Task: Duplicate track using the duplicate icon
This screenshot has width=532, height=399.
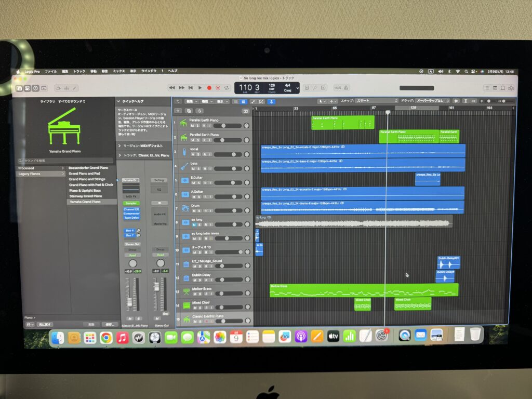Action: (x=189, y=111)
